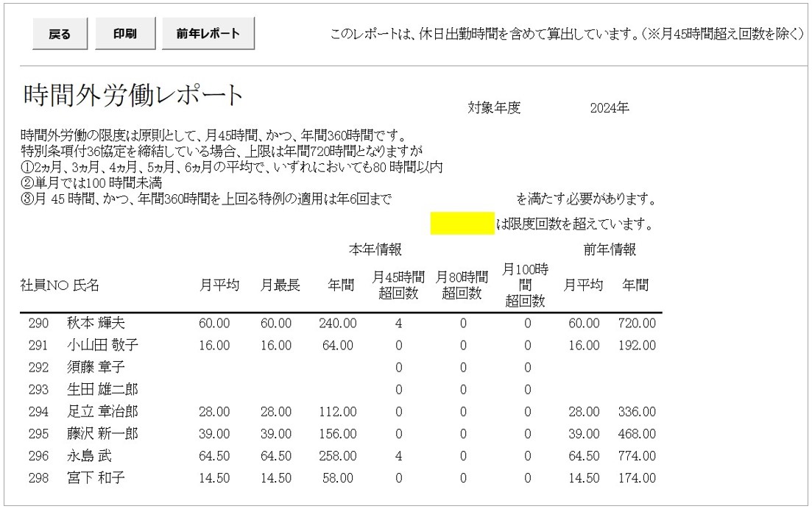This screenshot has height=509, width=812.
Task: Select employee name 秋本 輝夫
Action: (x=96, y=324)
